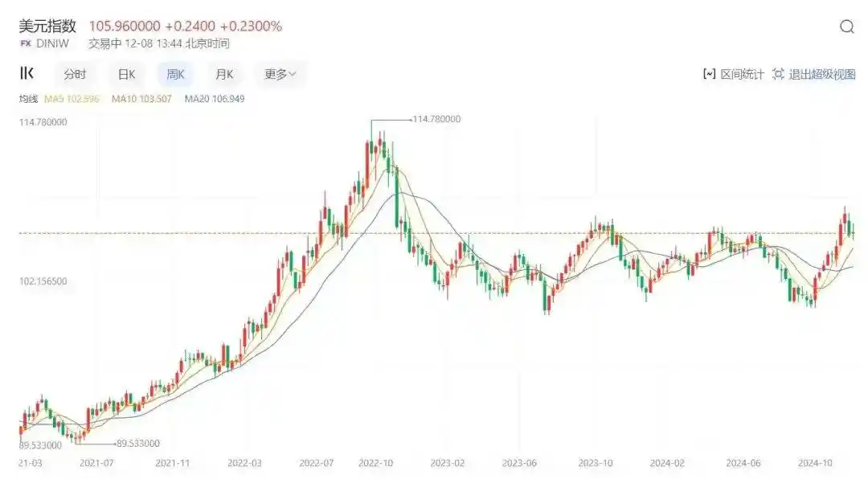Switch to the 分时 intraday chart
The image size is (868, 479).
pos(75,74)
